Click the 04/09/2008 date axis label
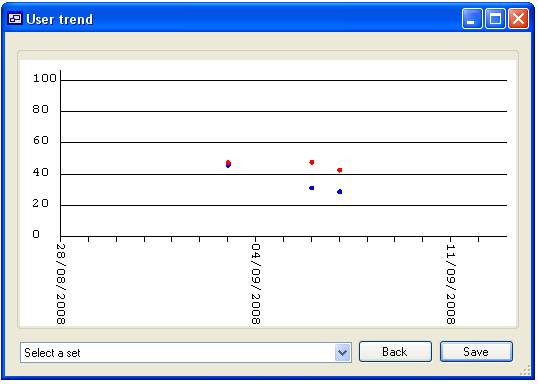 pyautogui.click(x=256, y=284)
